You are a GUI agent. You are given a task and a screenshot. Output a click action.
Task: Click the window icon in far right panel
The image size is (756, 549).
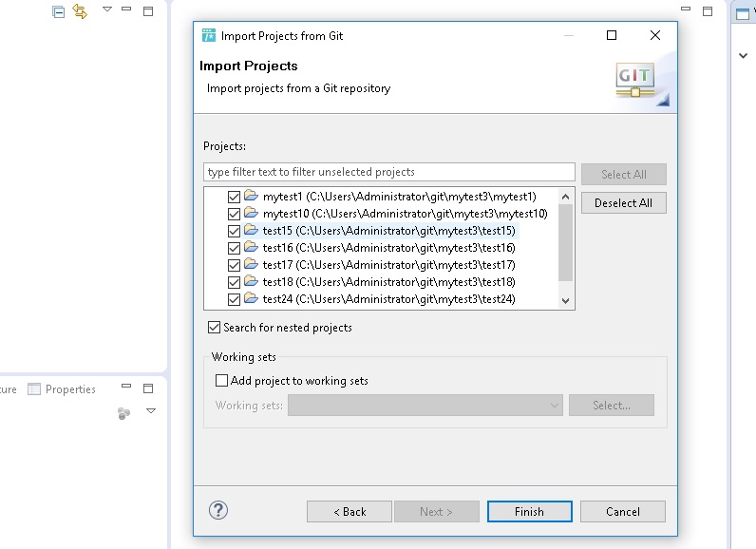coord(743,13)
